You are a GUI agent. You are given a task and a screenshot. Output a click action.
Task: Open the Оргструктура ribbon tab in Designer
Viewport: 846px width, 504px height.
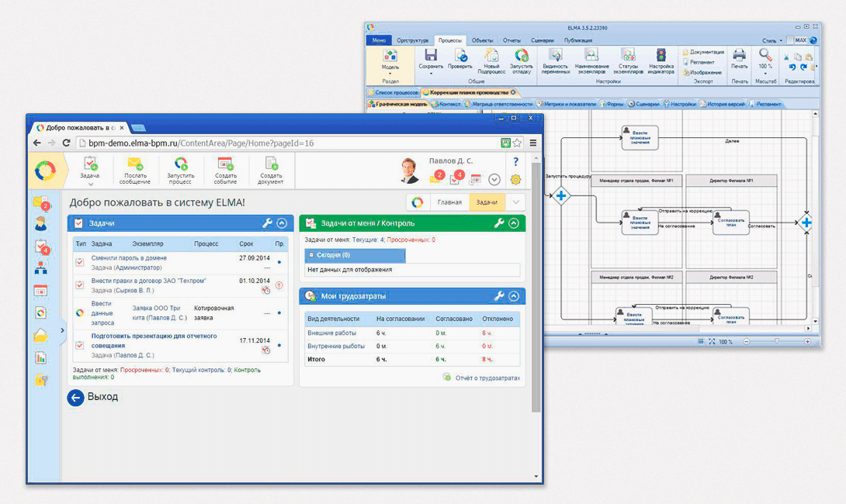point(412,40)
